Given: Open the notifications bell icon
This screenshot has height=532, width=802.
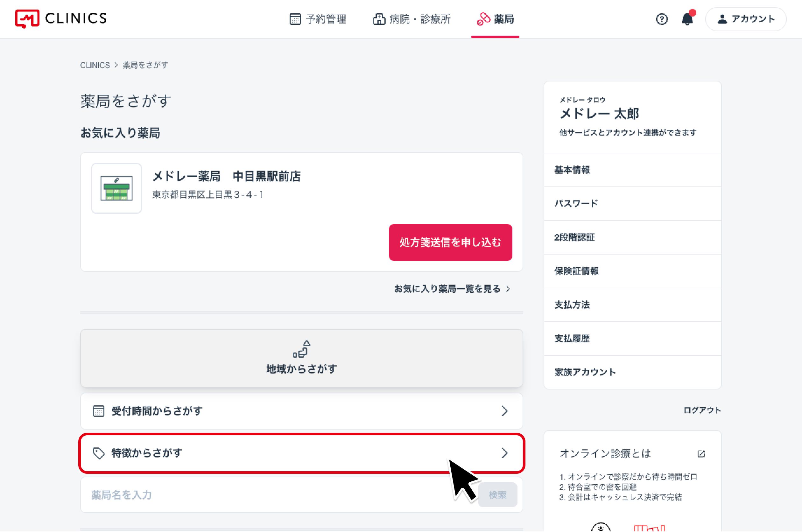Looking at the screenshot, I should click(x=687, y=19).
